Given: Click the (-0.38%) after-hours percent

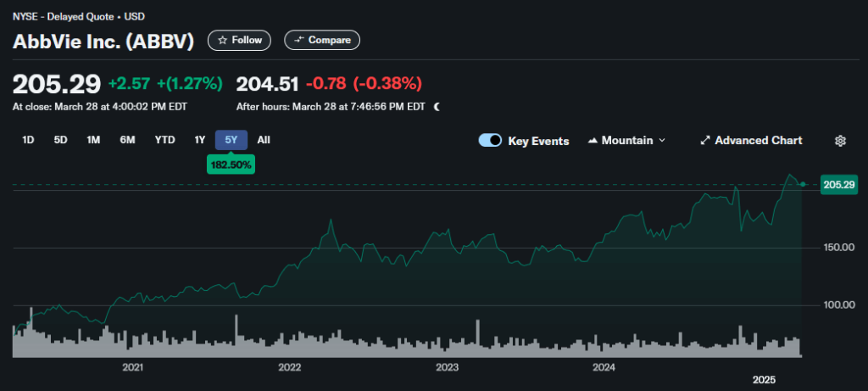Looking at the screenshot, I should (x=387, y=84).
